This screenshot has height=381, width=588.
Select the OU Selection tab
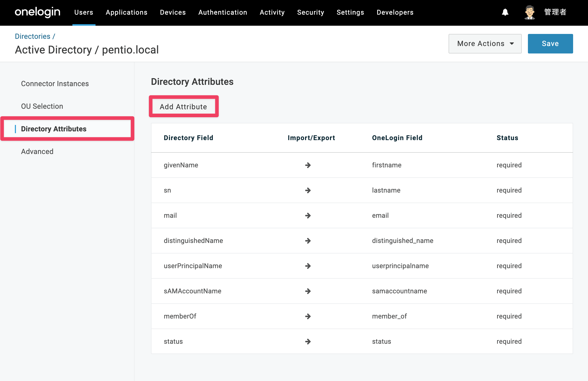click(x=42, y=106)
